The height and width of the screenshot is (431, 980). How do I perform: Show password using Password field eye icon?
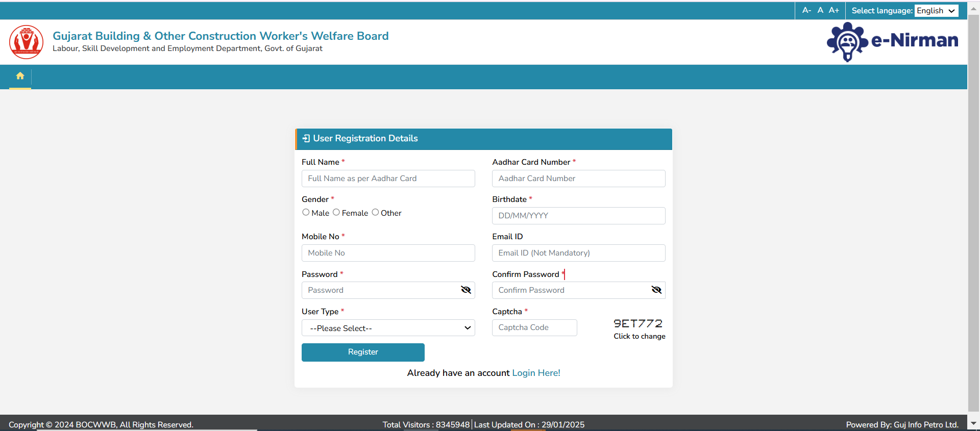coord(465,290)
